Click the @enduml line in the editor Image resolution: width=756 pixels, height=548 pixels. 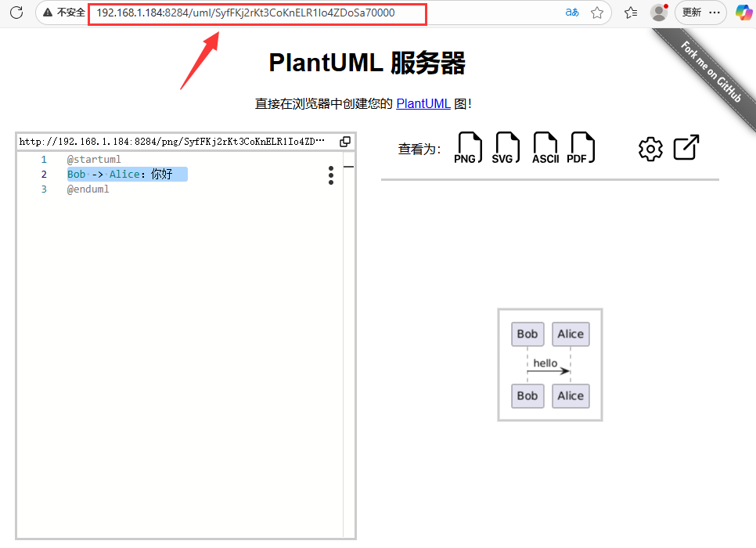click(88, 189)
